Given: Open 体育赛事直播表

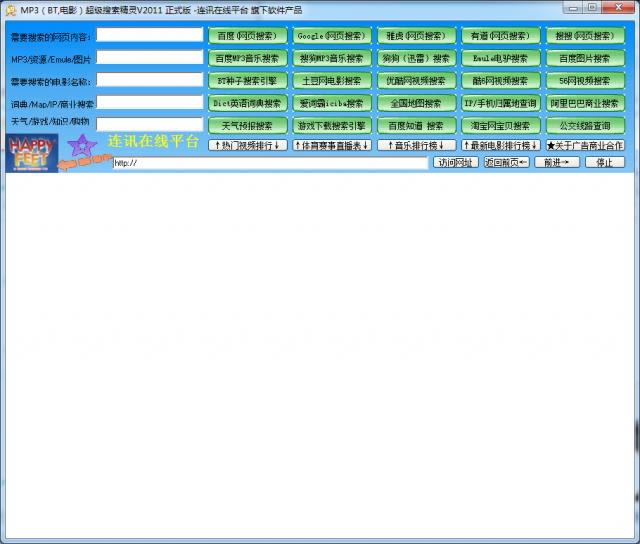Looking at the screenshot, I should pyautogui.click(x=332, y=145).
